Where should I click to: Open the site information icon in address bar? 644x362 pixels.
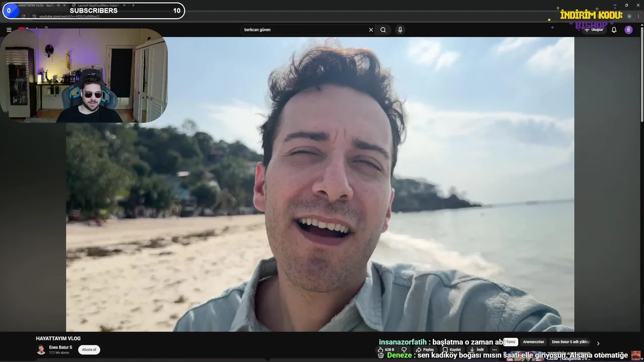click(x=35, y=17)
